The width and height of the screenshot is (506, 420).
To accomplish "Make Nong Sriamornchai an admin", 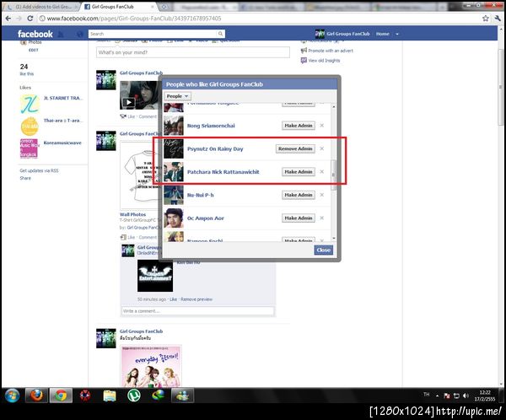I will point(299,126).
